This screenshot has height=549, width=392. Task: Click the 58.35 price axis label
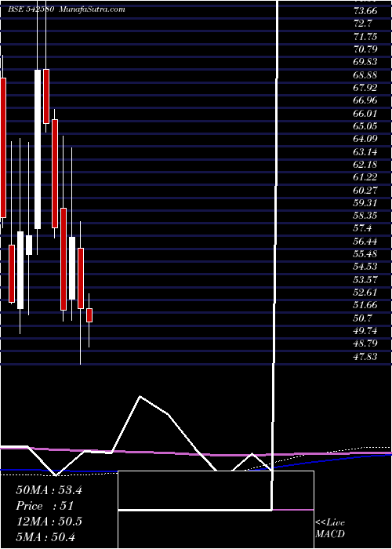(365, 216)
